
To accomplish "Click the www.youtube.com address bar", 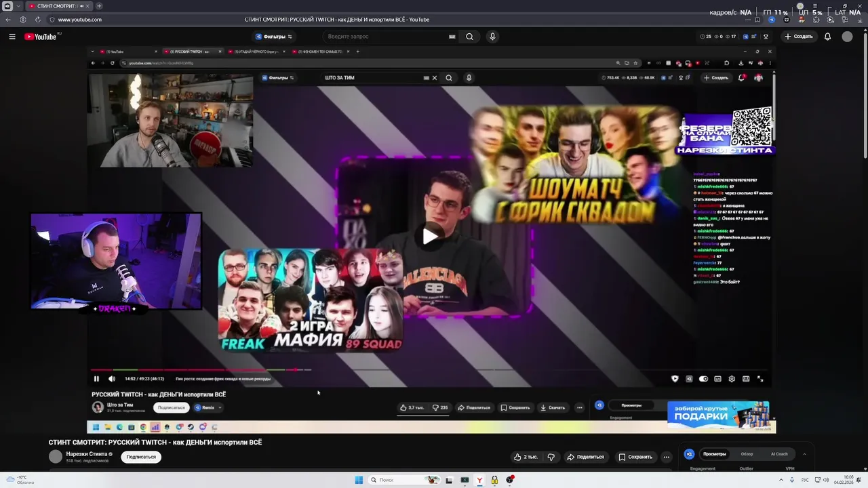I will 80,20.
